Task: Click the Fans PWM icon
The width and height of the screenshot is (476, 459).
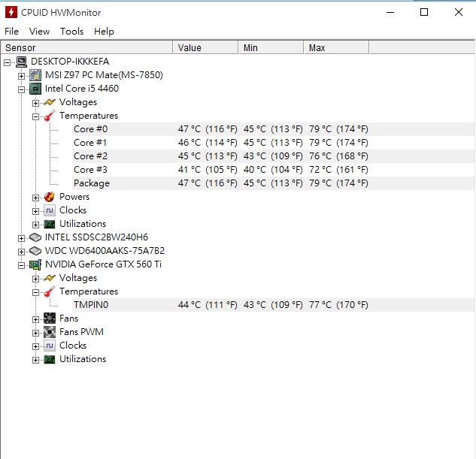Action: pos(50,332)
